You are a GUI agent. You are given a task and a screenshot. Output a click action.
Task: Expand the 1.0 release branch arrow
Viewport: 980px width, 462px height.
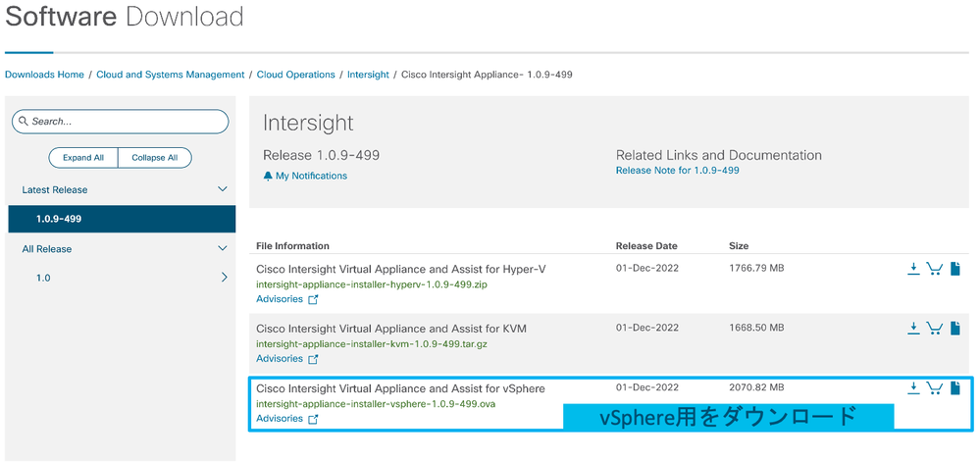[x=224, y=278]
